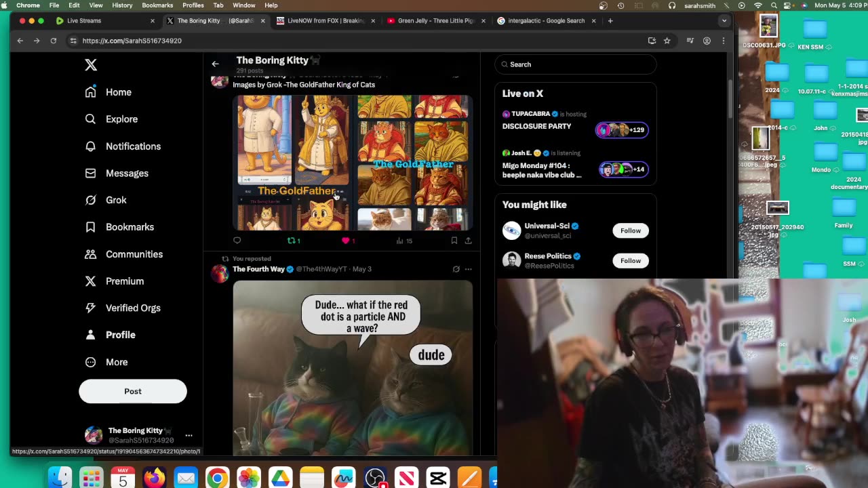Follow Reese Politics

[x=631, y=260]
